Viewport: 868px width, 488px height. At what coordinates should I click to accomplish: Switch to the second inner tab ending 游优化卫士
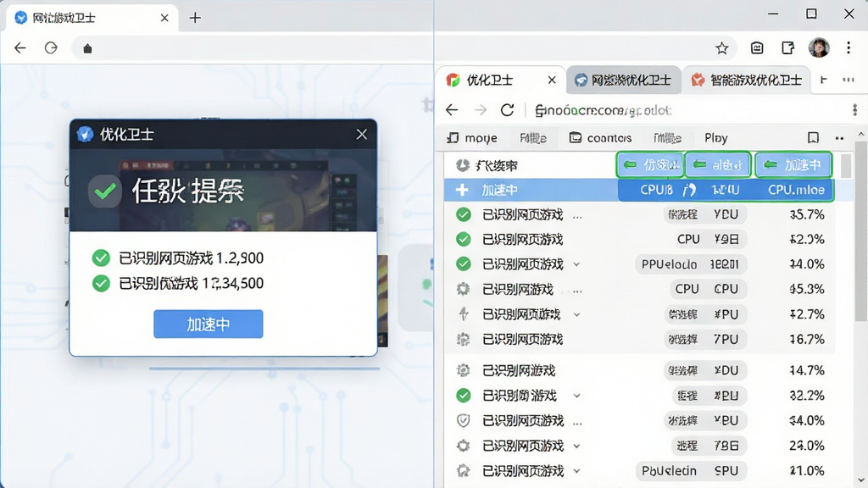coord(623,80)
